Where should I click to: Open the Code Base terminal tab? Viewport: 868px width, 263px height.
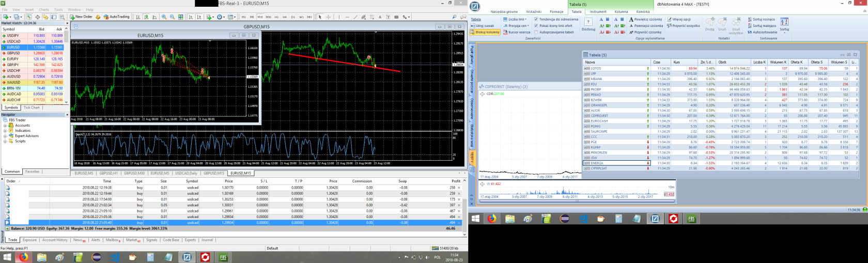tap(171, 240)
